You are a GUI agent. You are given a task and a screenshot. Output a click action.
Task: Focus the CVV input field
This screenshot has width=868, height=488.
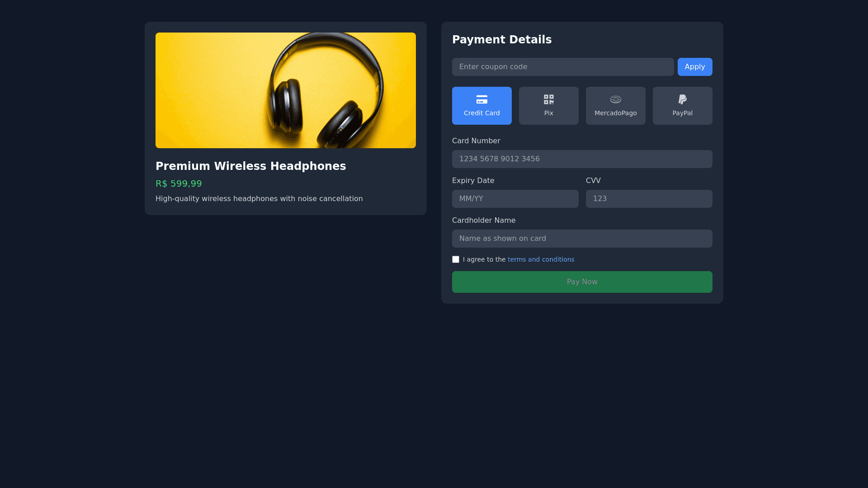[x=649, y=199]
